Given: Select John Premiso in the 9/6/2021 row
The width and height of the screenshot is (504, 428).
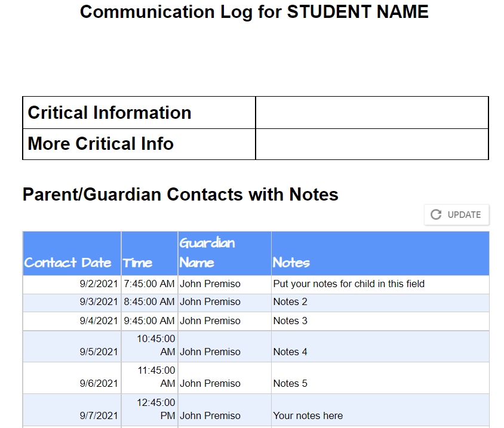Looking at the screenshot, I should tap(225, 378).
